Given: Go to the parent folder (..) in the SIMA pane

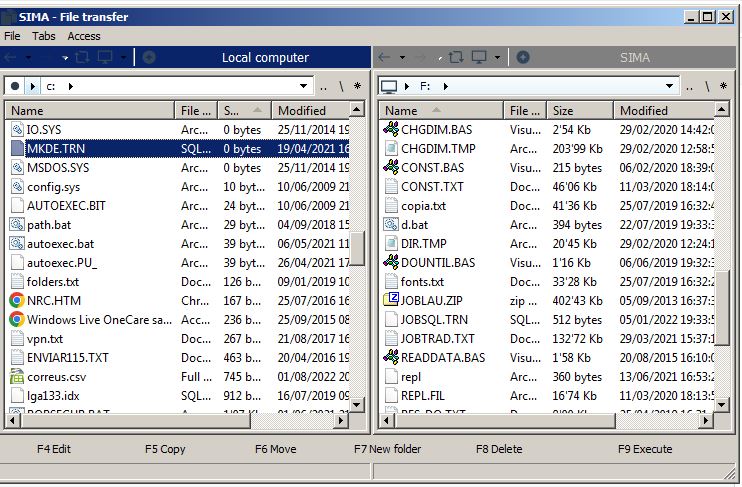Looking at the screenshot, I should coord(690,87).
